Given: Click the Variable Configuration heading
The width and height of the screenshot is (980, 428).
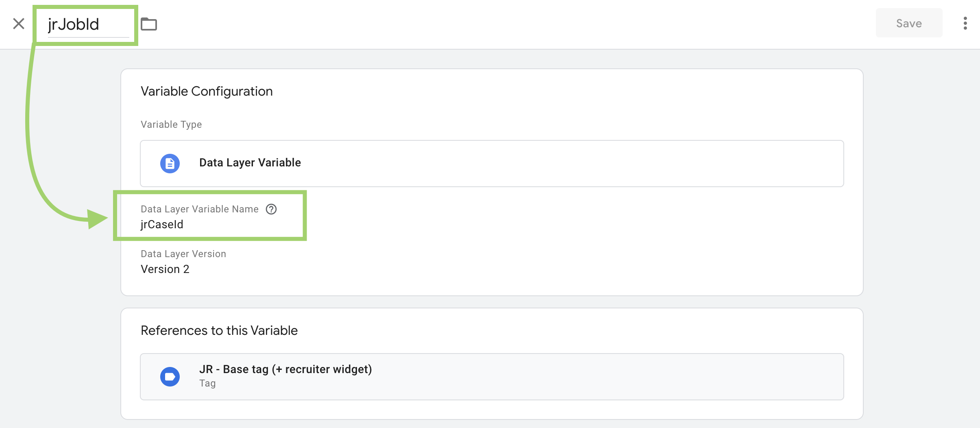Looking at the screenshot, I should coord(207,92).
